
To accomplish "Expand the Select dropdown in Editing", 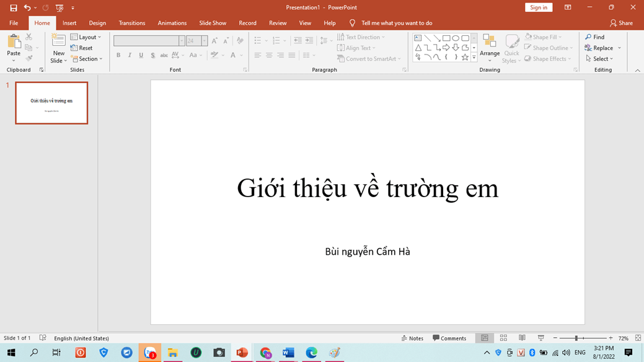I will [x=600, y=59].
